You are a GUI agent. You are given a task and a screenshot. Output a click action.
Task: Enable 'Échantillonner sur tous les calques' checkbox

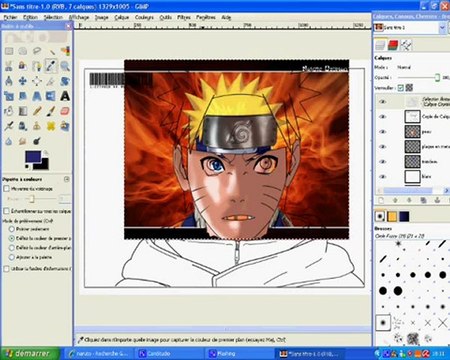click(6, 211)
